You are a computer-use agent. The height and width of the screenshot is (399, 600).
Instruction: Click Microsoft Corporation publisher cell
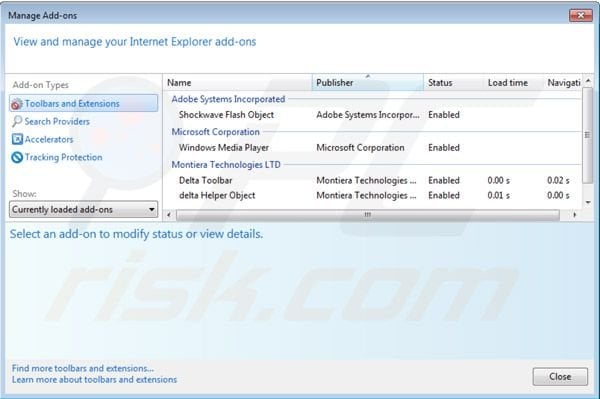click(x=360, y=148)
